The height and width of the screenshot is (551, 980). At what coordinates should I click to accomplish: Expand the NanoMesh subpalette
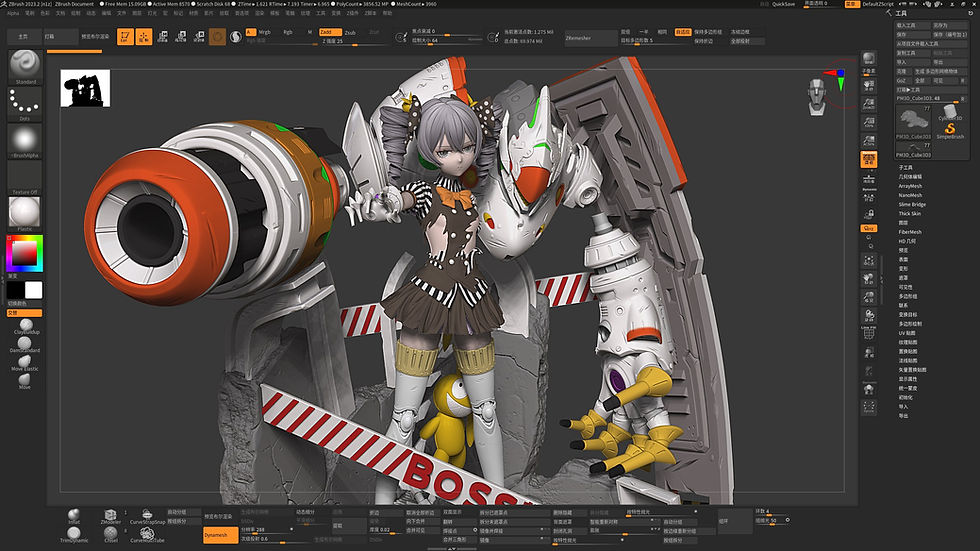coord(910,195)
